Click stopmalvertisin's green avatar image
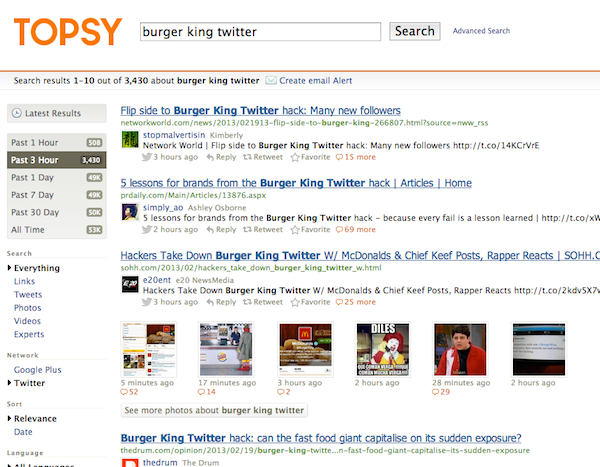 (130, 139)
